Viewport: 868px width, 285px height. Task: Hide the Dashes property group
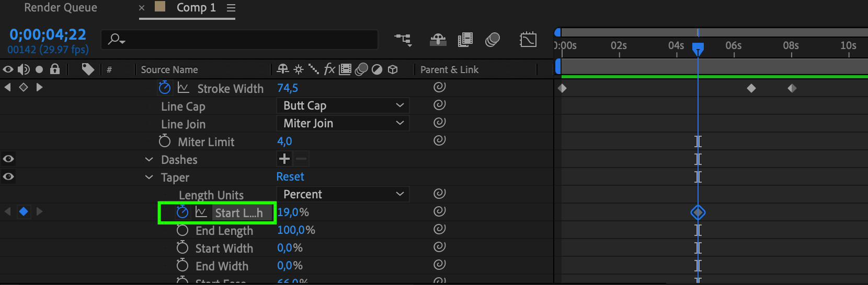coord(8,159)
